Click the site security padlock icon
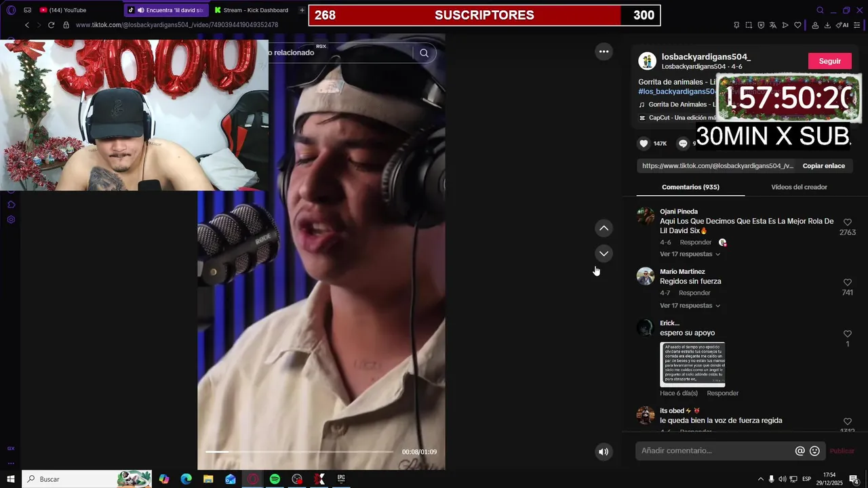Viewport: 868px width, 488px height. (66, 25)
